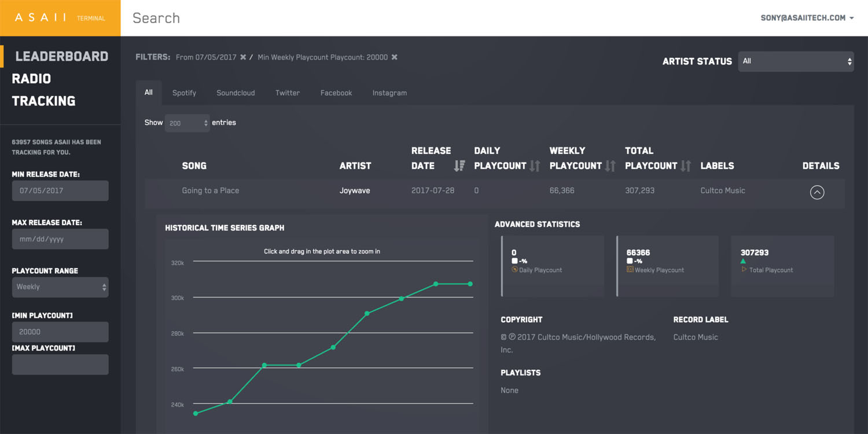Open the Artist Status dropdown
The height and width of the screenshot is (434, 868).
point(796,61)
